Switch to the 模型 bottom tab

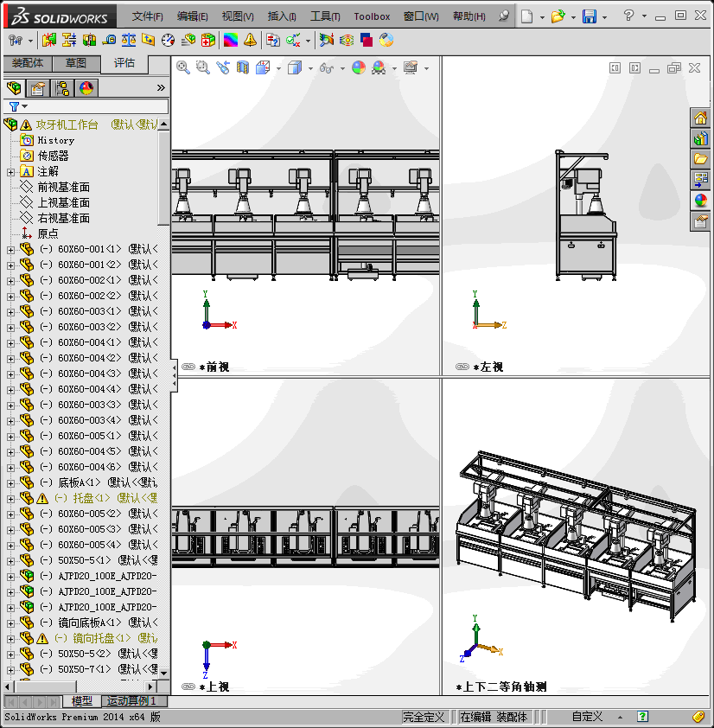pyautogui.click(x=82, y=700)
